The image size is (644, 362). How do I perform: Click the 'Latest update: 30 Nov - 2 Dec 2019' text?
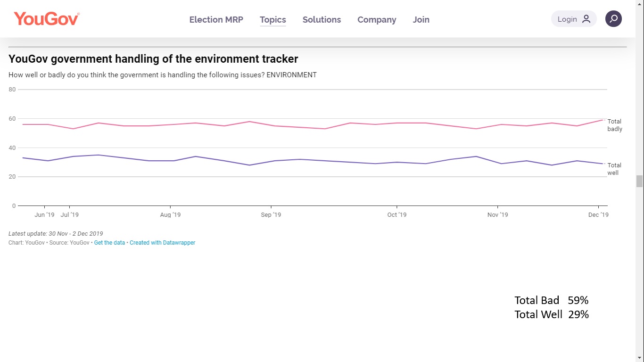(x=56, y=234)
